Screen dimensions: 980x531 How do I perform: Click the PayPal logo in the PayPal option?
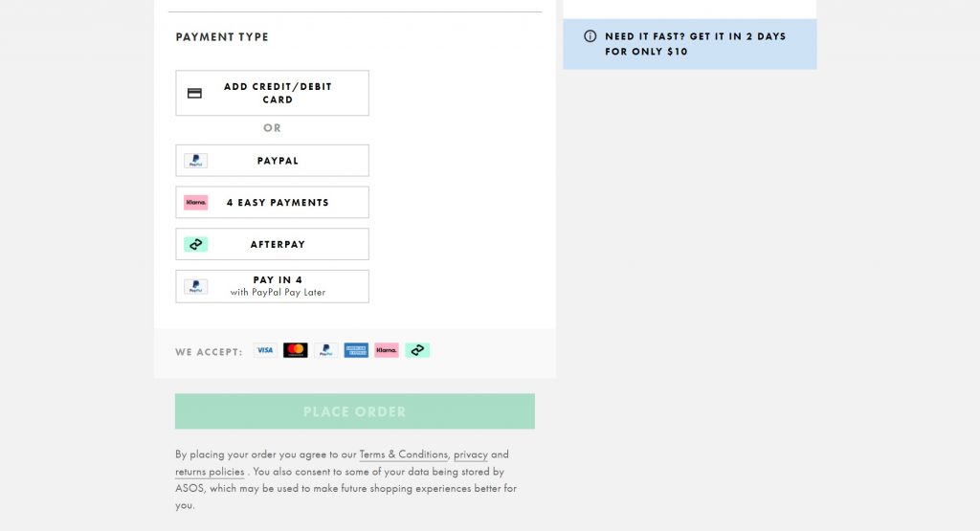(195, 161)
